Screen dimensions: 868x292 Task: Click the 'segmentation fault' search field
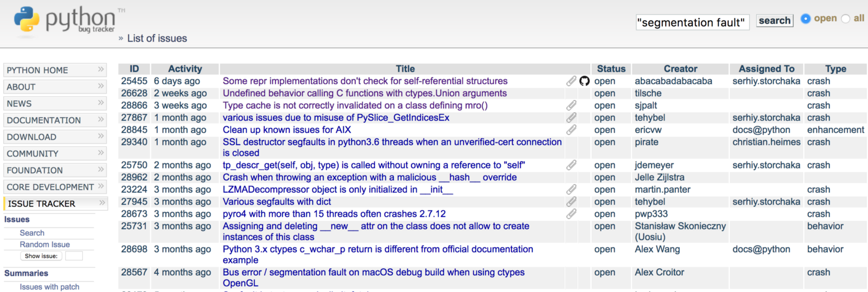692,22
